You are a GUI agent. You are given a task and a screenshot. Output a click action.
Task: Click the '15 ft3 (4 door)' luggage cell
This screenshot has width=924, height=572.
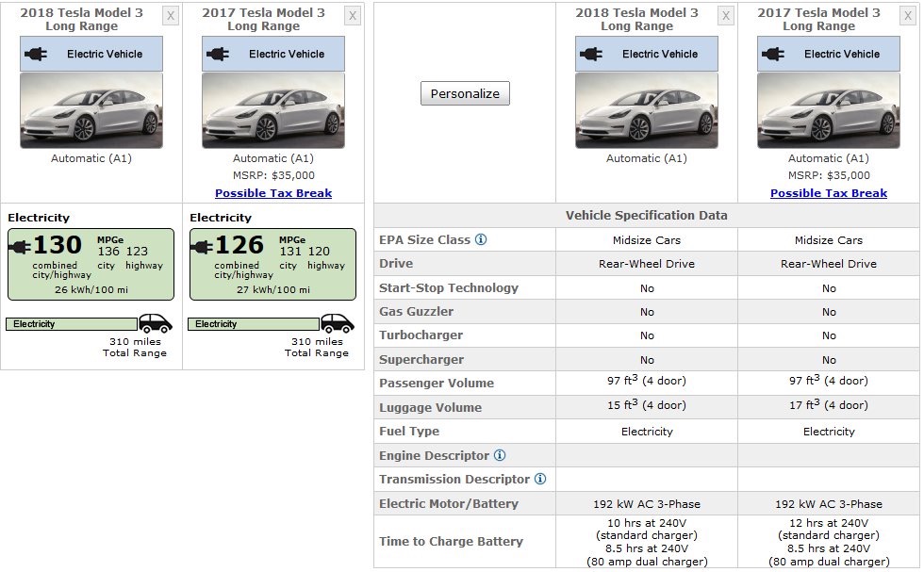coord(647,404)
